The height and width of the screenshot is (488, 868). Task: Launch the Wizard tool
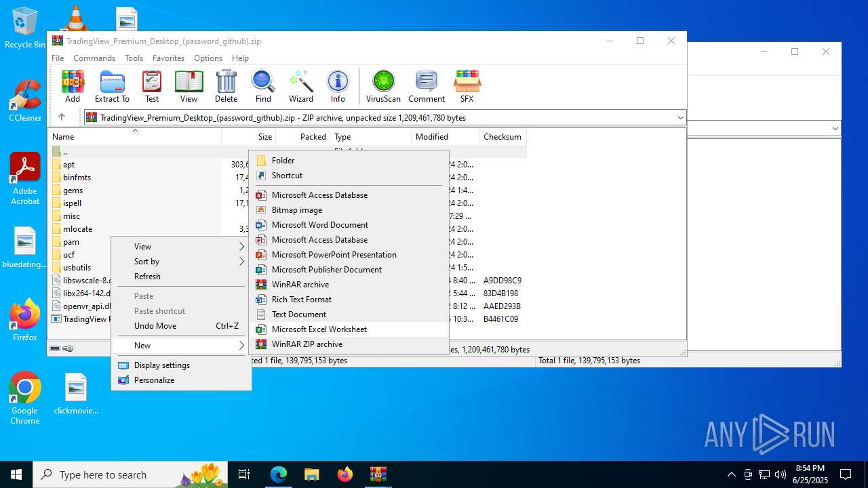tap(301, 86)
